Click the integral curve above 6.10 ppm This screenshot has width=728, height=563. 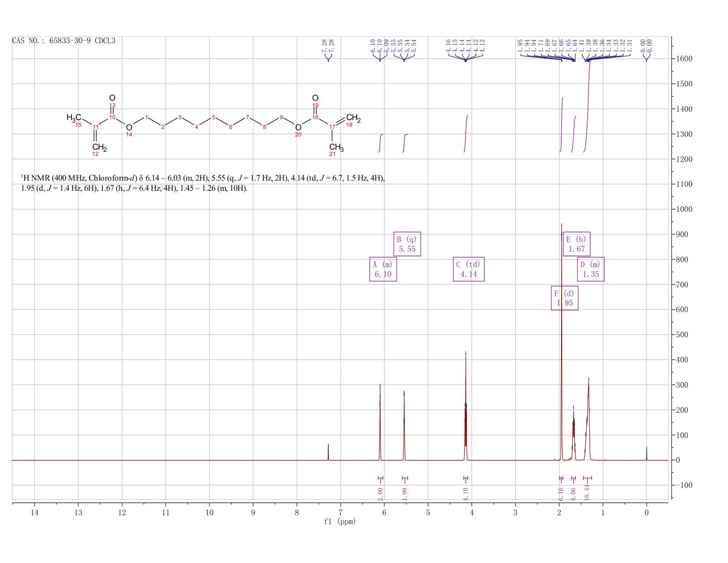(381, 143)
